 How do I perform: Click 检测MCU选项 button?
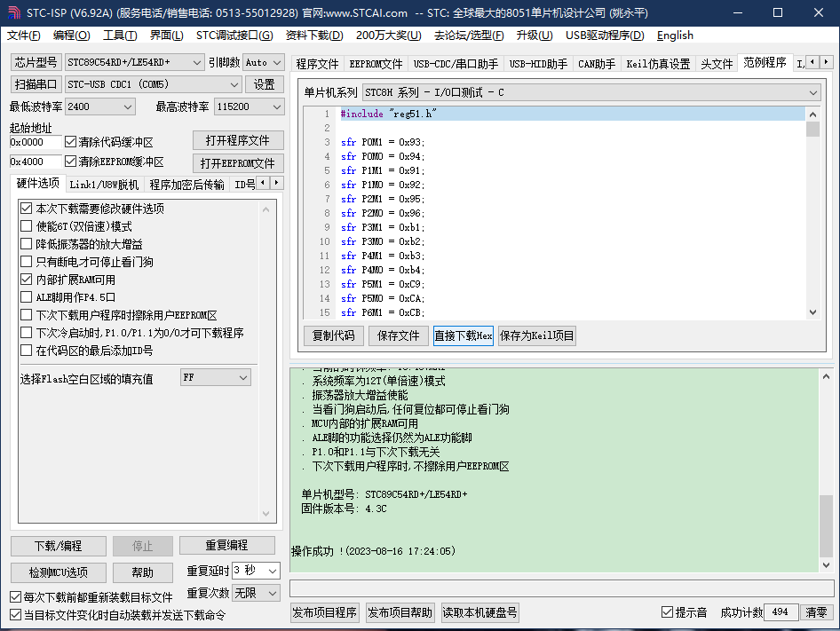point(59,572)
